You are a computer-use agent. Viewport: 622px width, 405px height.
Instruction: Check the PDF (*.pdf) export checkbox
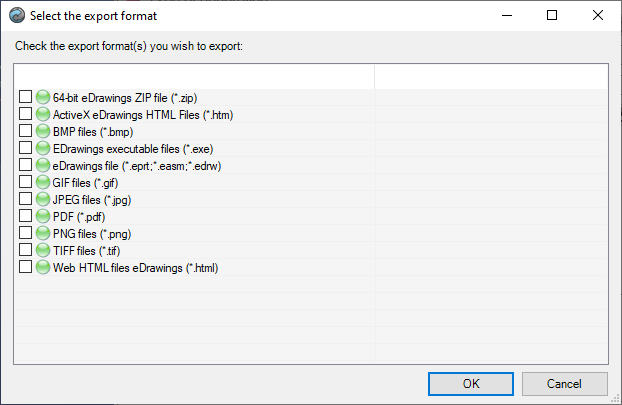[26, 216]
